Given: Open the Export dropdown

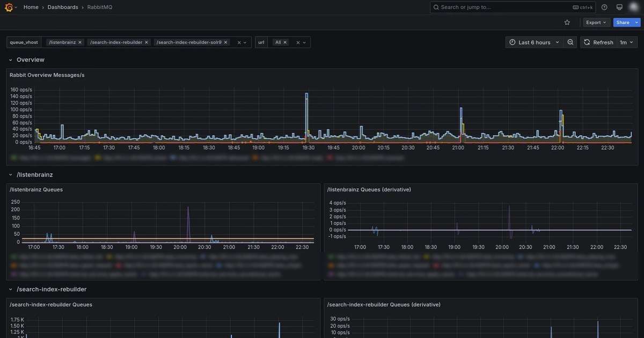Looking at the screenshot, I should click(597, 23).
